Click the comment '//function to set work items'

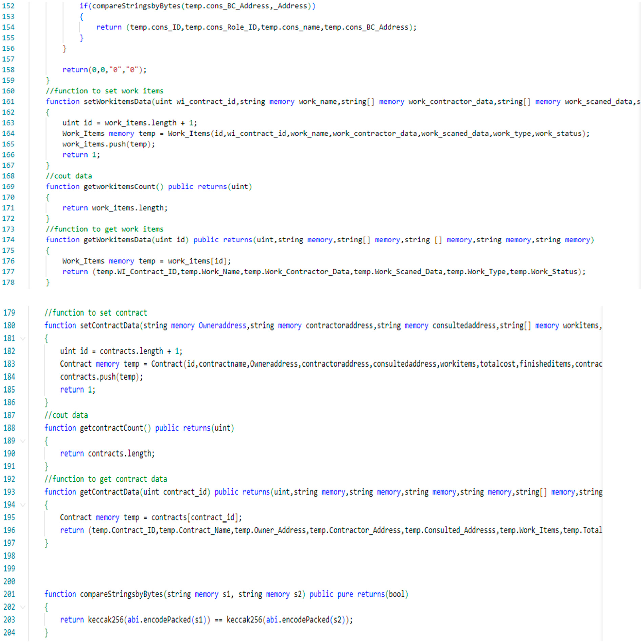pyautogui.click(x=104, y=91)
